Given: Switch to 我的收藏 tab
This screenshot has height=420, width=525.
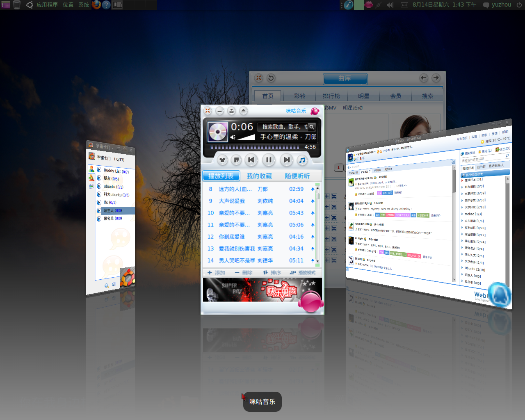Looking at the screenshot, I should [x=259, y=176].
